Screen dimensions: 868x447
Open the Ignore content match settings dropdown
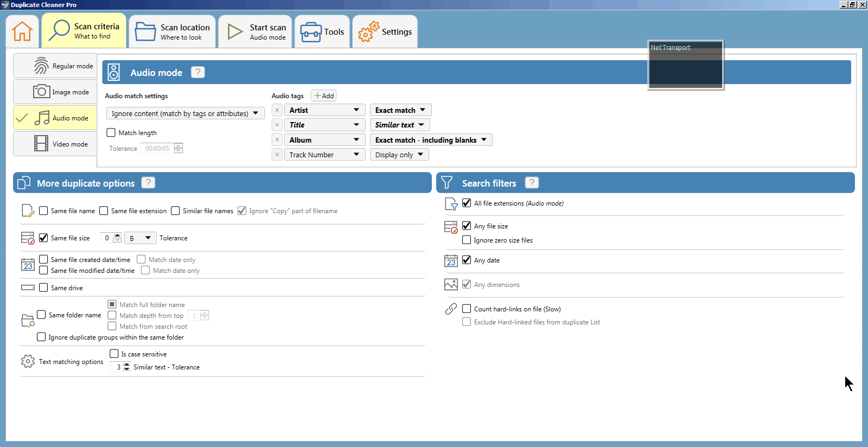pyautogui.click(x=186, y=113)
